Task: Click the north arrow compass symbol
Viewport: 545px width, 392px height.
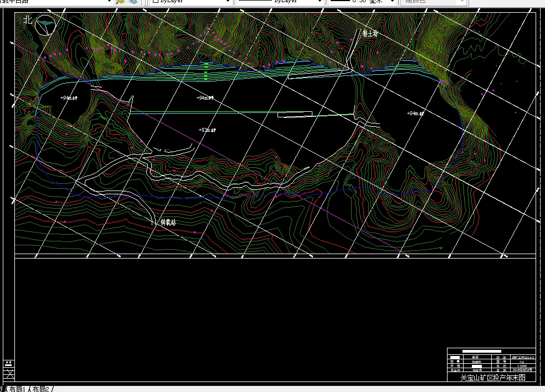Action: pyautogui.click(x=45, y=25)
